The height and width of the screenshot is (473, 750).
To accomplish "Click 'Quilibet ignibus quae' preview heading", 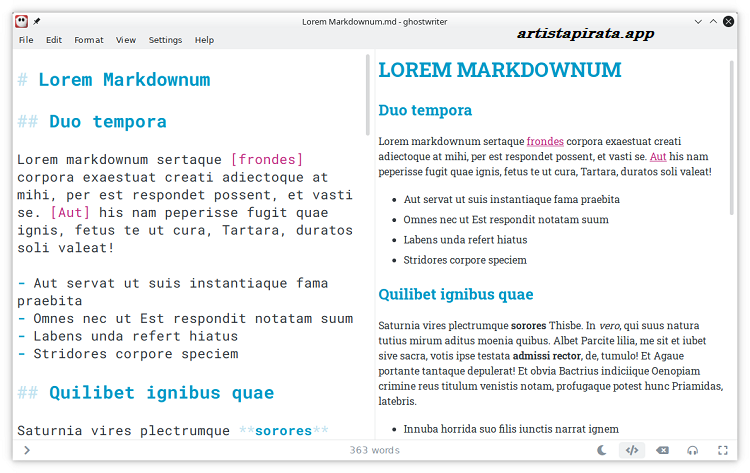I will (456, 294).
